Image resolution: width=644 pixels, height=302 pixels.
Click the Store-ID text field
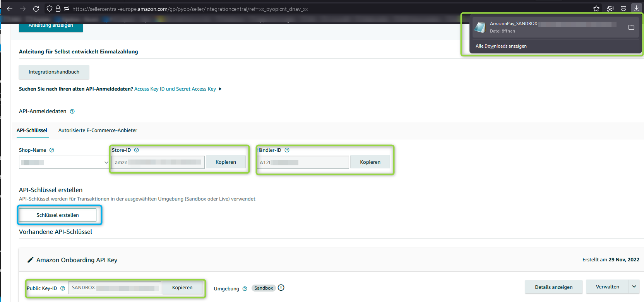pyautogui.click(x=158, y=162)
